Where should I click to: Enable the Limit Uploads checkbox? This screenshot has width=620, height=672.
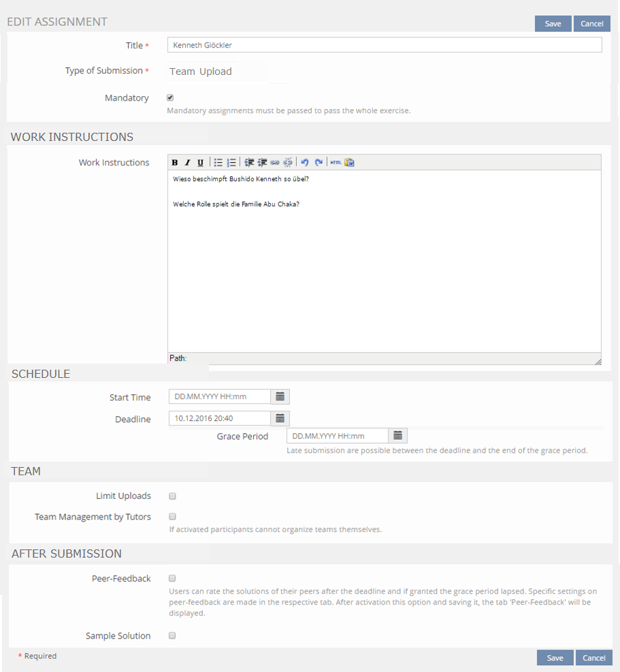point(172,496)
